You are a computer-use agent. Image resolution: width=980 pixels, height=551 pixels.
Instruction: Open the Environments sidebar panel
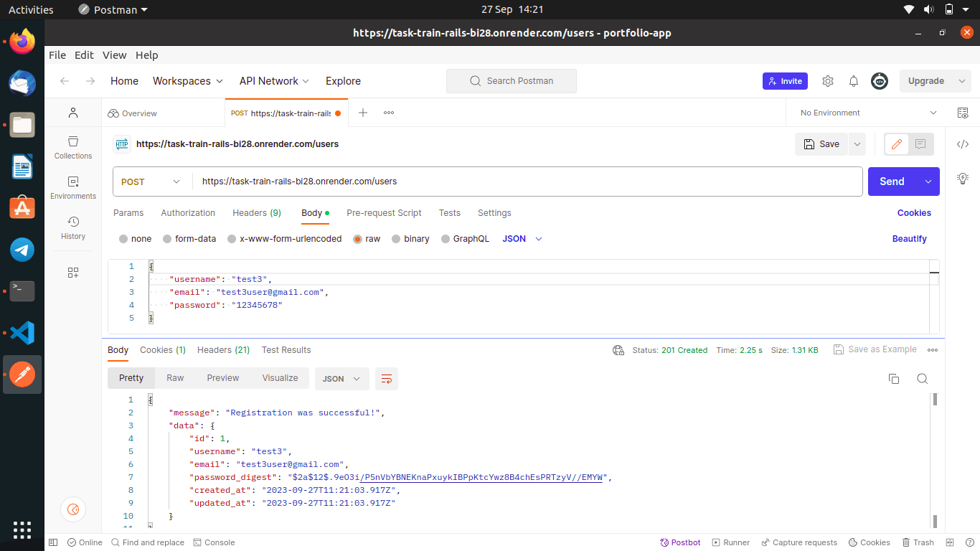73,187
